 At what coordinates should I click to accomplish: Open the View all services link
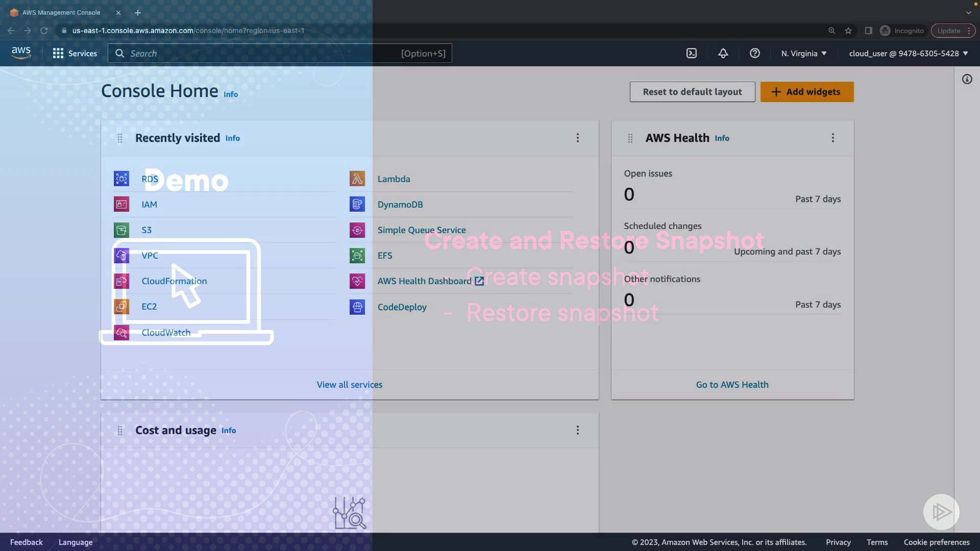tap(349, 385)
